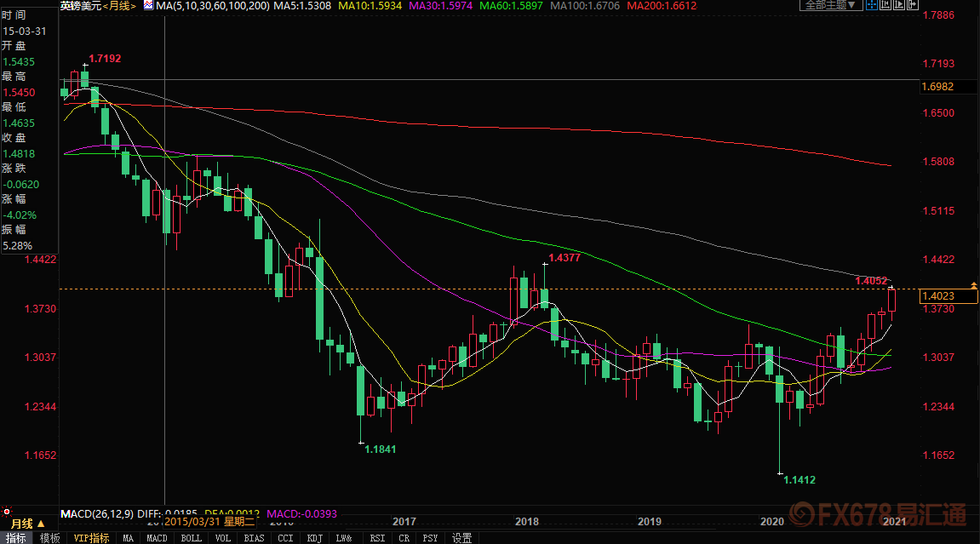Select the CR indicator
Screen dimensions: 980x544
tap(404, 538)
